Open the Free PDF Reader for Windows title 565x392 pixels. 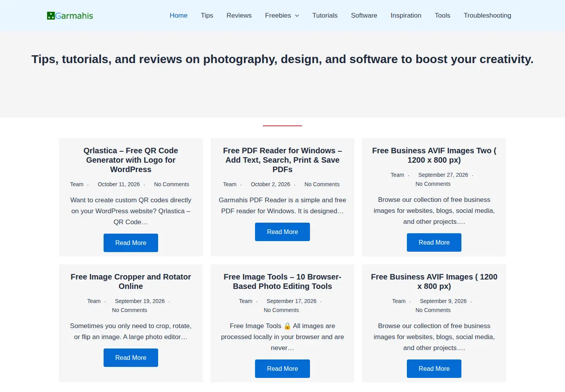click(282, 160)
